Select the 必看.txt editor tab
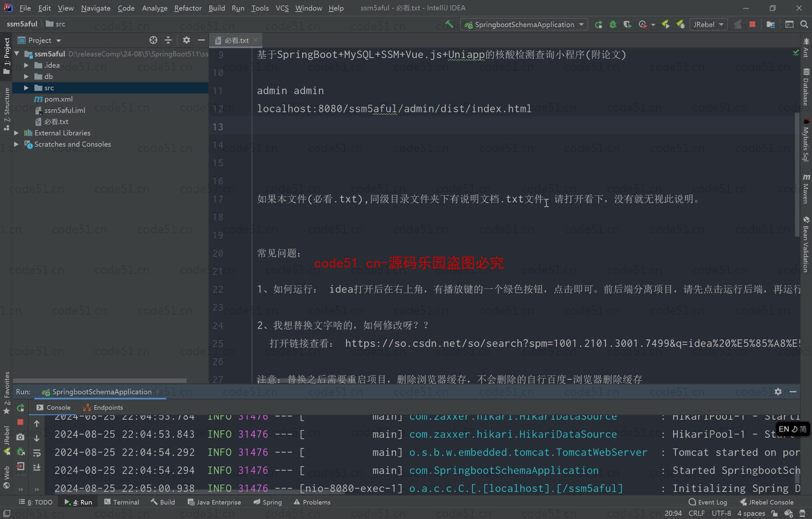This screenshot has height=519, width=812. [x=236, y=40]
